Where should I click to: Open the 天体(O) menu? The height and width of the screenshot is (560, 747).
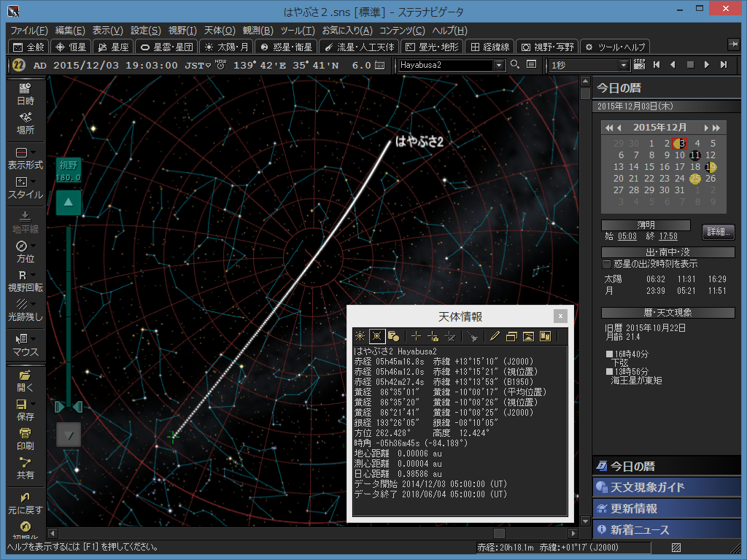219,31
